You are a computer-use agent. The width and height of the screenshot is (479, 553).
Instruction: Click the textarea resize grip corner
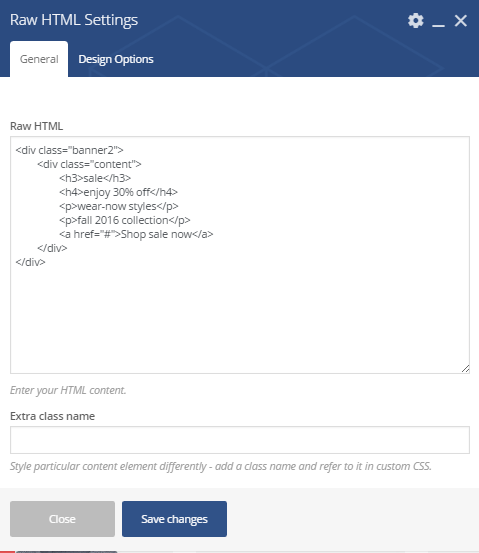click(465, 369)
